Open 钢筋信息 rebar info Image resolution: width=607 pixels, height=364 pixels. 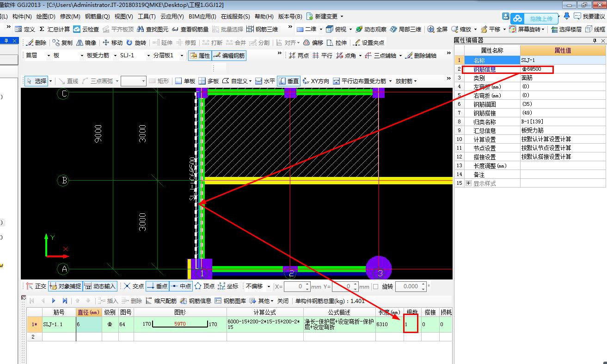196,301
